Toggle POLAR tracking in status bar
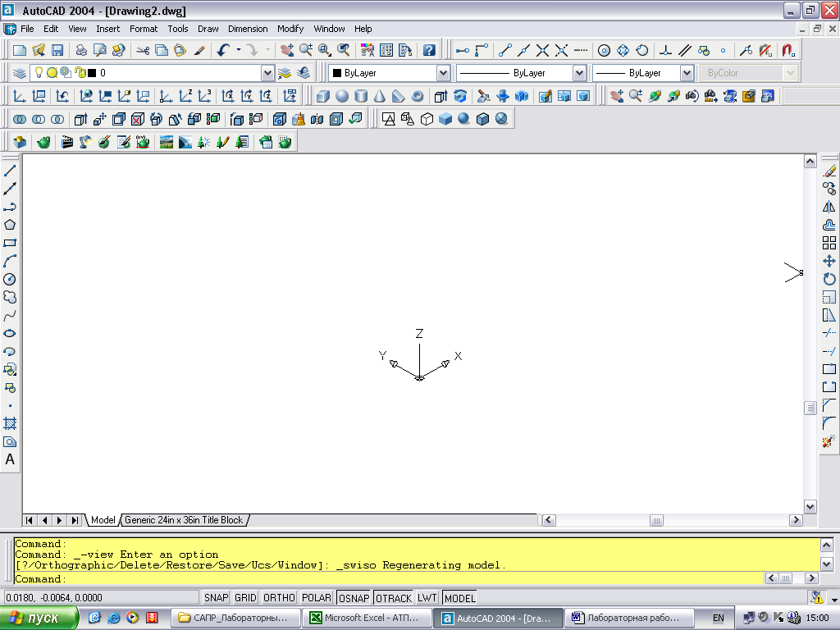This screenshot has height=630, width=840. point(317,598)
